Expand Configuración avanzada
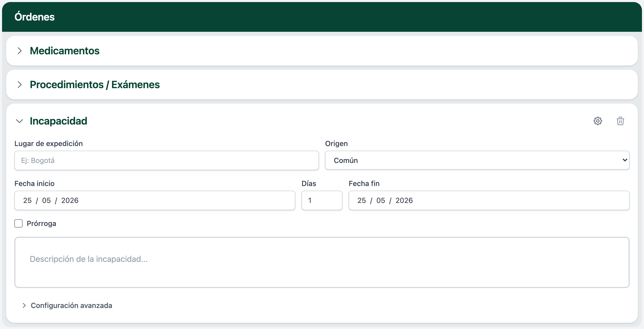Viewport: 644px width, 329px height. pyautogui.click(x=67, y=305)
